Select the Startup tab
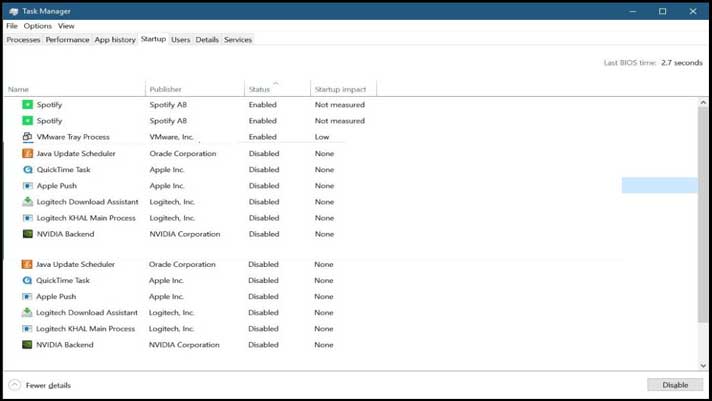The height and width of the screenshot is (401, 712). pos(153,39)
